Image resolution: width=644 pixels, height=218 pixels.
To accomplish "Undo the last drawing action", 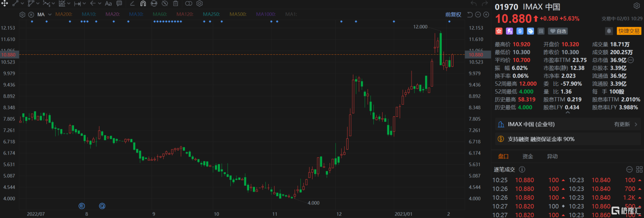I will coord(473,4).
